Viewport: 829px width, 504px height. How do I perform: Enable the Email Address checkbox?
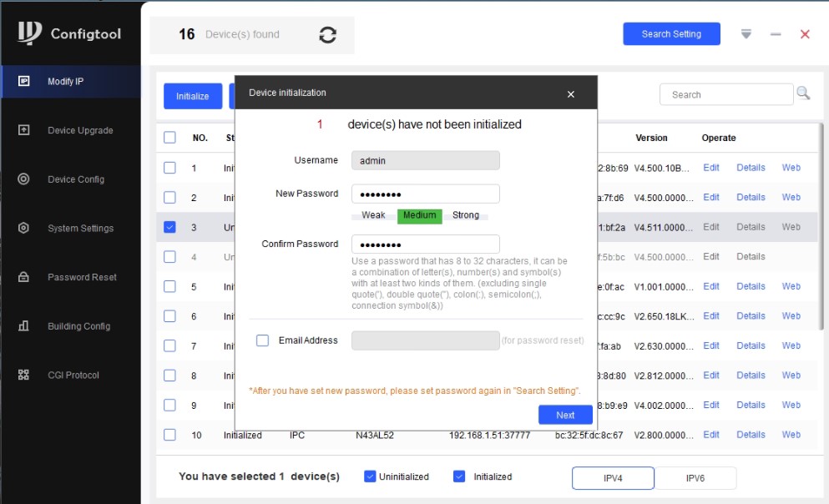click(x=263, y=340)
